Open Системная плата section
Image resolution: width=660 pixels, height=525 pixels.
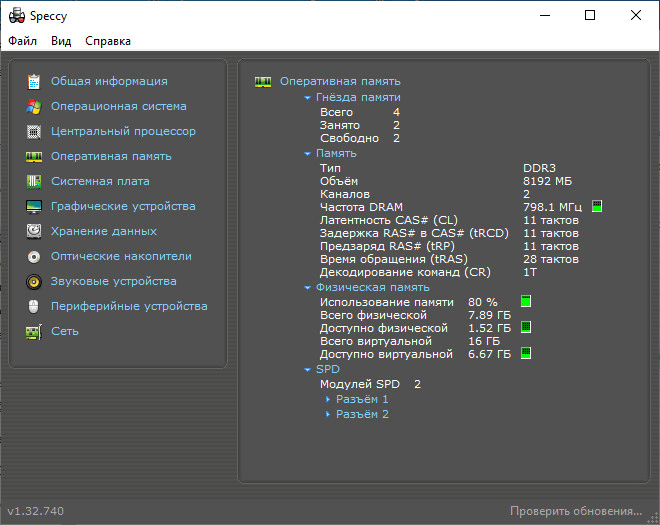100,181
